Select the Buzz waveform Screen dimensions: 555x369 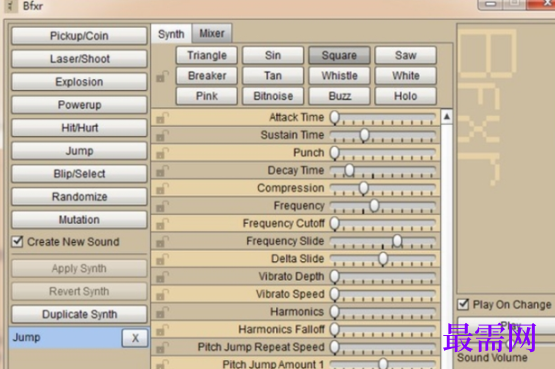[x=339, y=96]
